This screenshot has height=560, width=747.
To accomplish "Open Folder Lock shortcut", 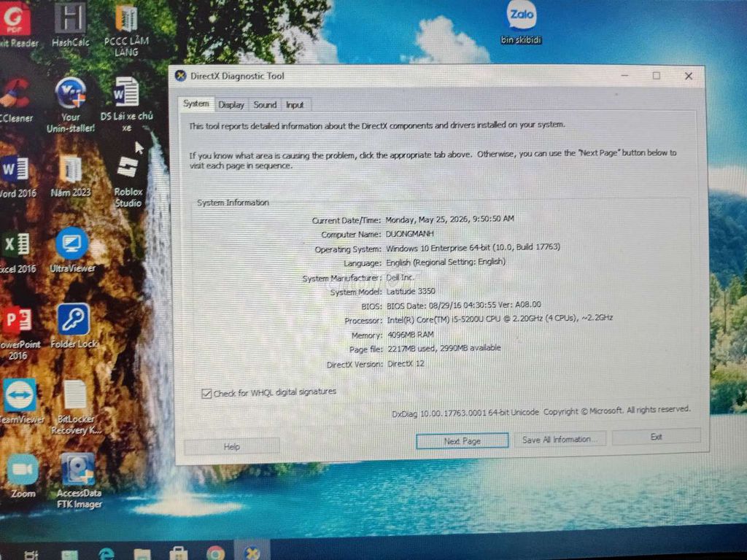I will (74, 326).
